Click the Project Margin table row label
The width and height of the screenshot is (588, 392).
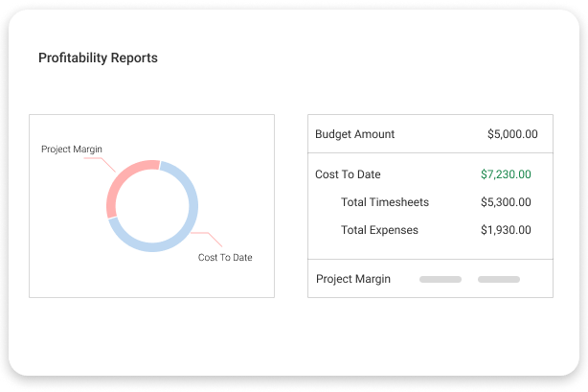353,279
